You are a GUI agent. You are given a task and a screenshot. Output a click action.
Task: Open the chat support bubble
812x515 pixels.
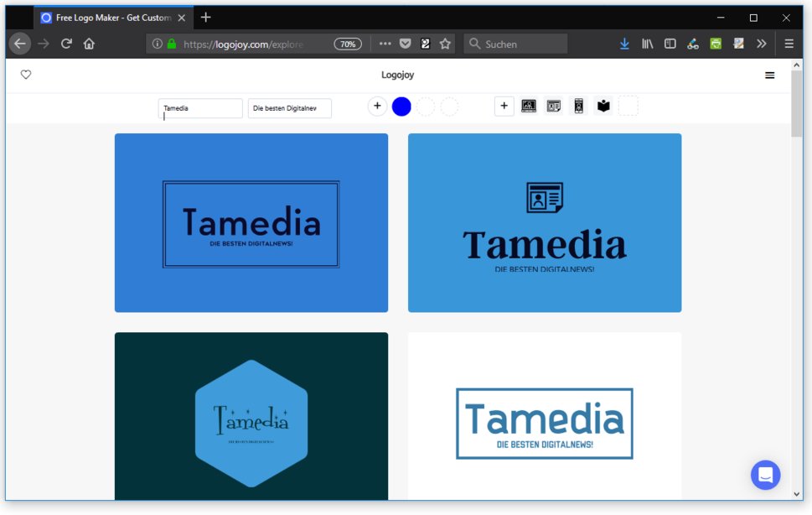tap(765, 475)
